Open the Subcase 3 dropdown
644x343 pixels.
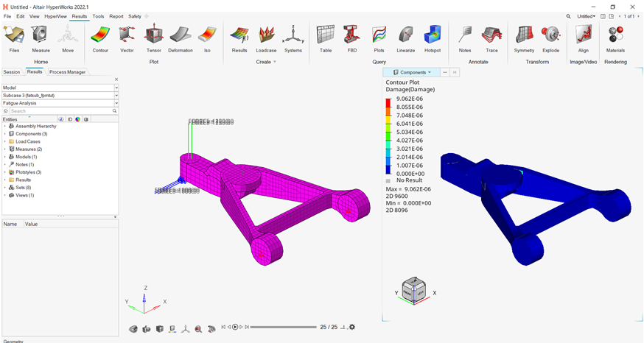coord(116,96)
